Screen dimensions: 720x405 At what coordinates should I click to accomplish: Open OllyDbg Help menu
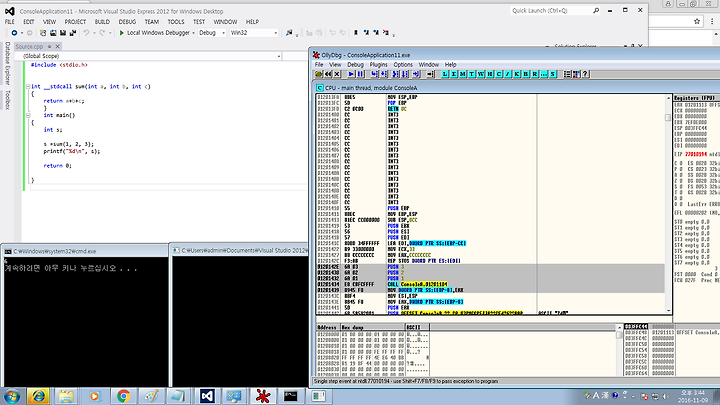(450, 65)
